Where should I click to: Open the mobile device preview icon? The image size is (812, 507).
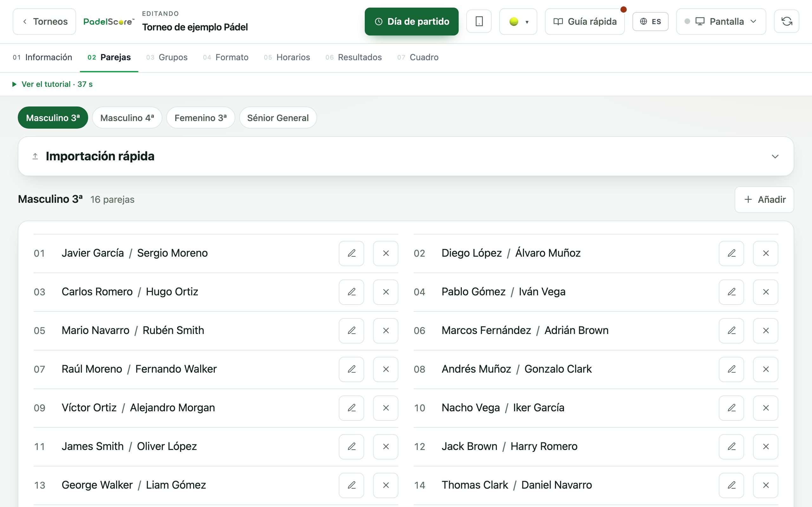point(479,22)
